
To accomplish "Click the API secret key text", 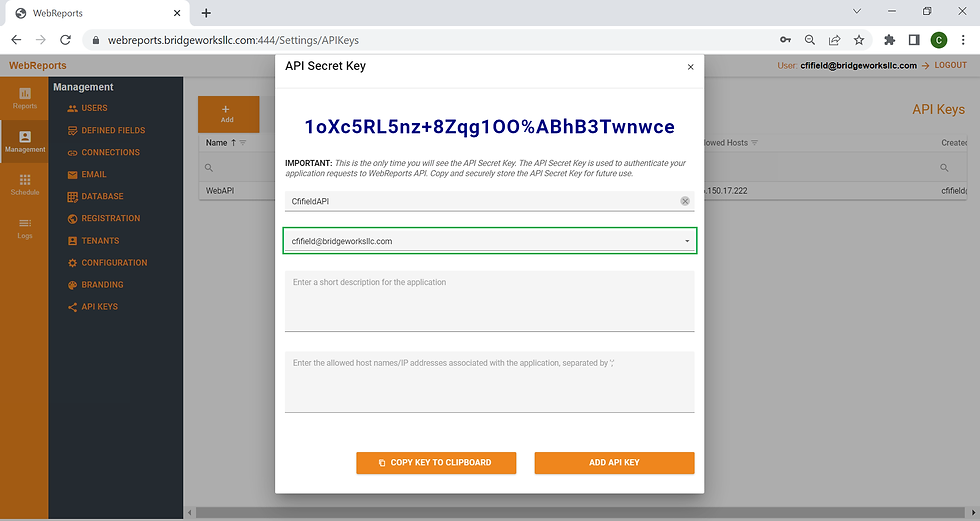I will coord(489,127).
